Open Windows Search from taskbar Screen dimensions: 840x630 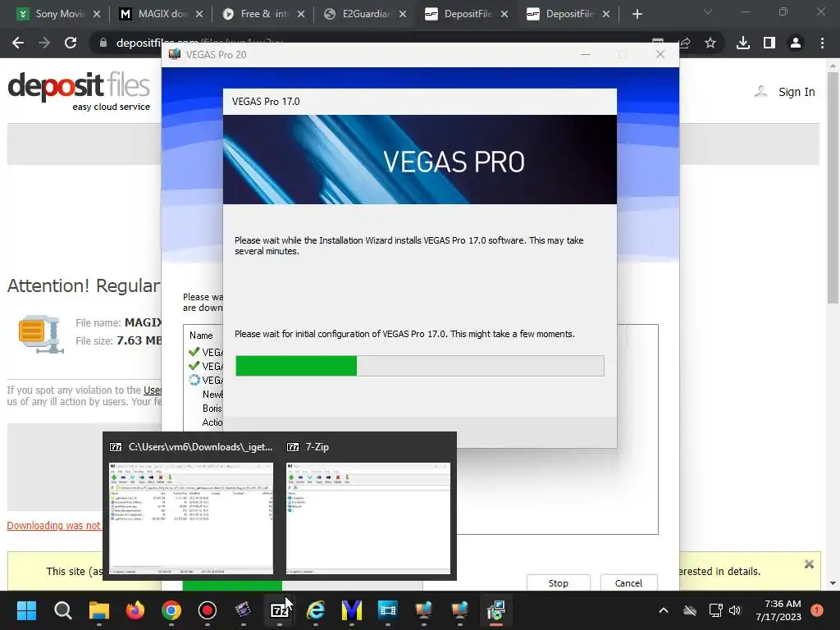point(62,610)
